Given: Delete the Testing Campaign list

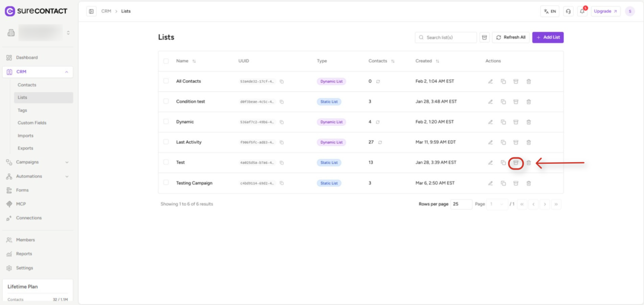Looking at the screenshot, I should pyautogui.click(x=529, y=183).
